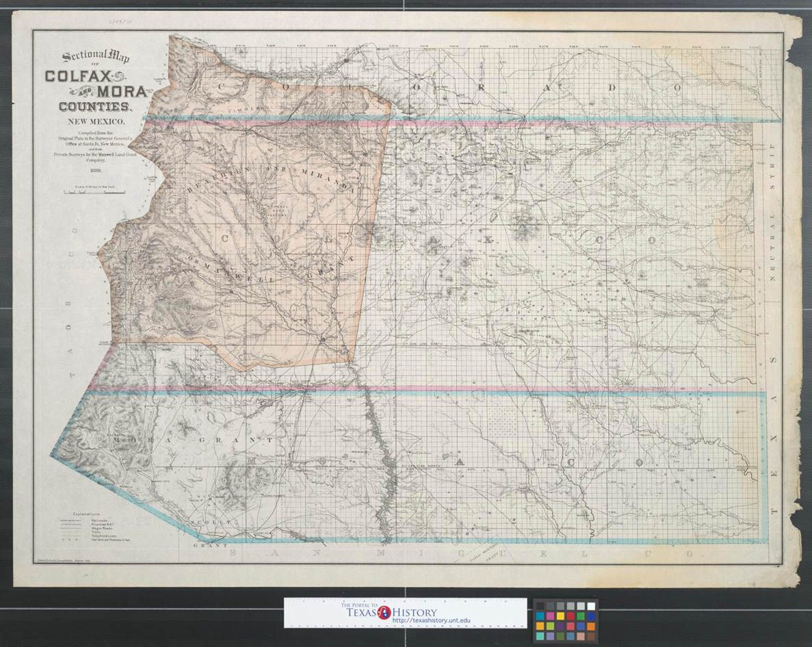
Task: Click the "Sectional Map" title text
Action: pos(96,57)
